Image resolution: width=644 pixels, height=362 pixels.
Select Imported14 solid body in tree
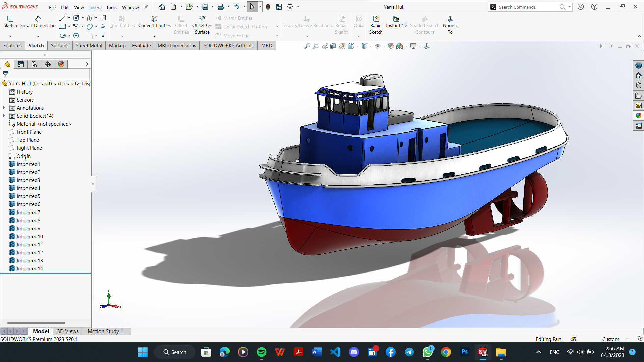[30, 268]
